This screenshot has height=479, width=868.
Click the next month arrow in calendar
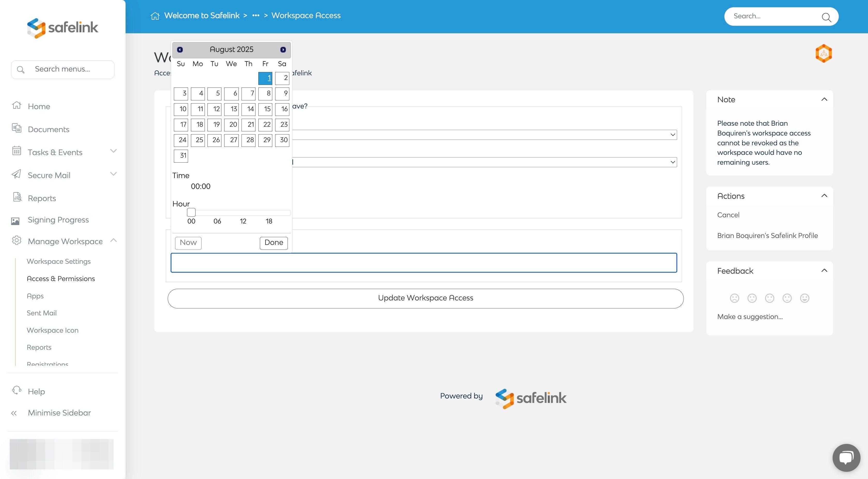point(283,50)
